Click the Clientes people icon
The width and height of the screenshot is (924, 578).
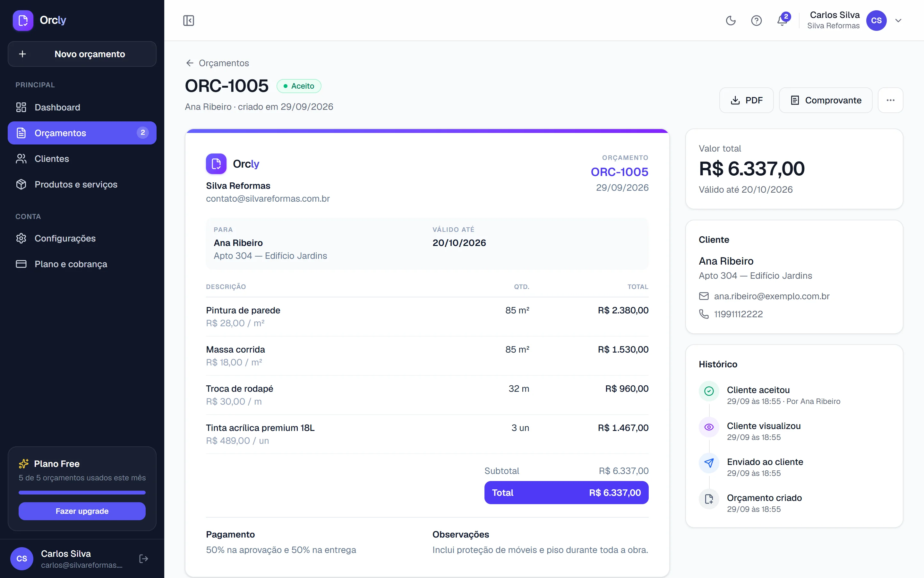[21, 159]
